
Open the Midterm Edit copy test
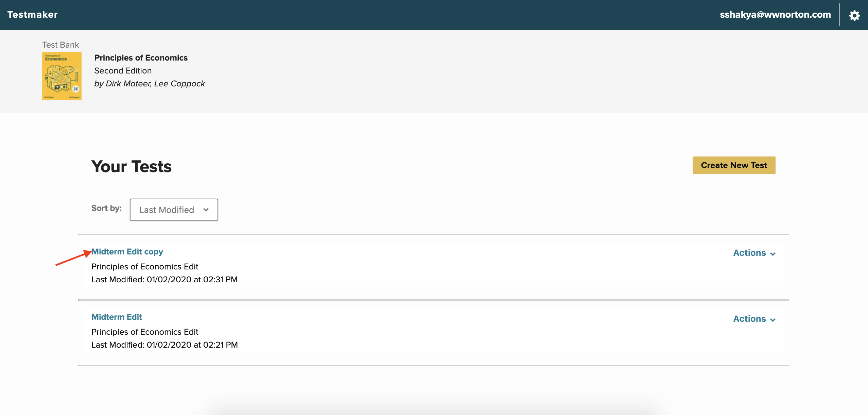click(127, 252)
